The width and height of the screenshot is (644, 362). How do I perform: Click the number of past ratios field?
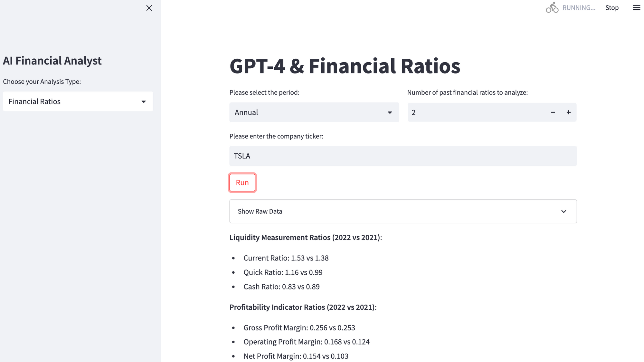[477, 112]
